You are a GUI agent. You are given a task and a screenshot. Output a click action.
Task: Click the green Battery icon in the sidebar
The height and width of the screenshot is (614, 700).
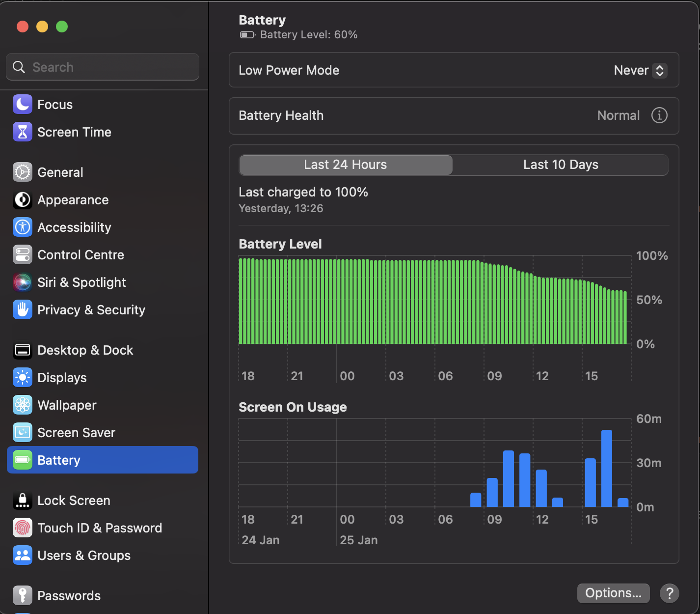[x=23, y=460]
